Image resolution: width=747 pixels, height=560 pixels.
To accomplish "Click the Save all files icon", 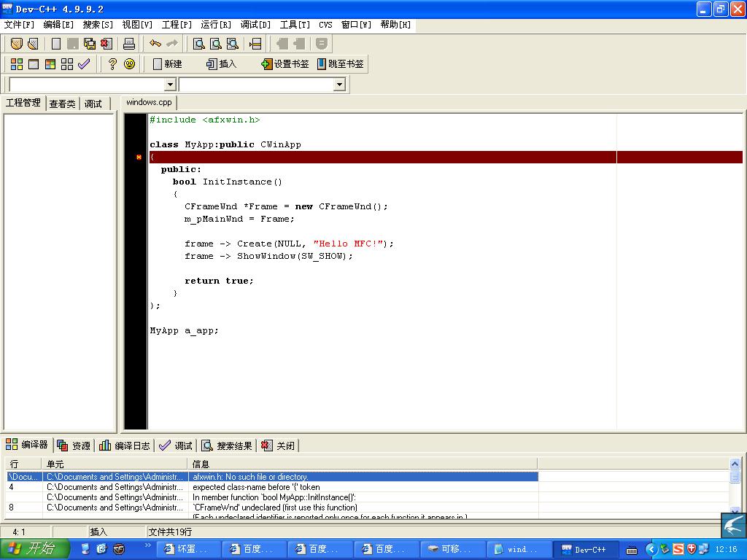I will point(90,44).
